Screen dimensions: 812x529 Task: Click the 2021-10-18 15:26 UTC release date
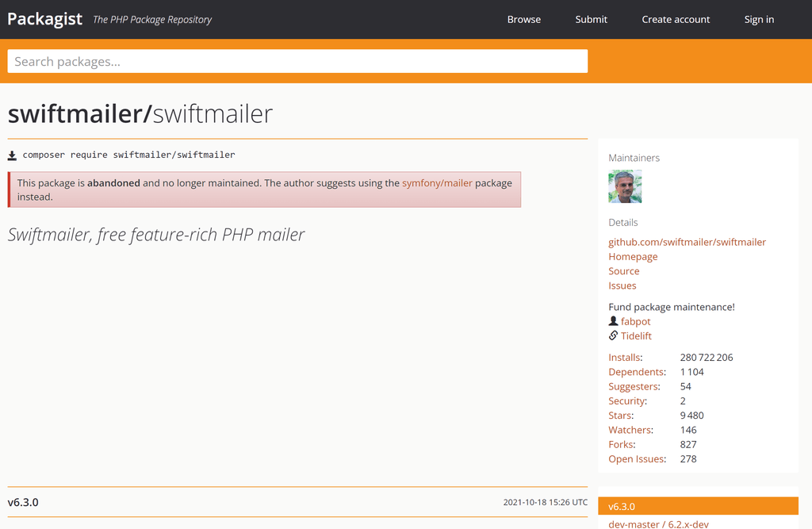546,502
